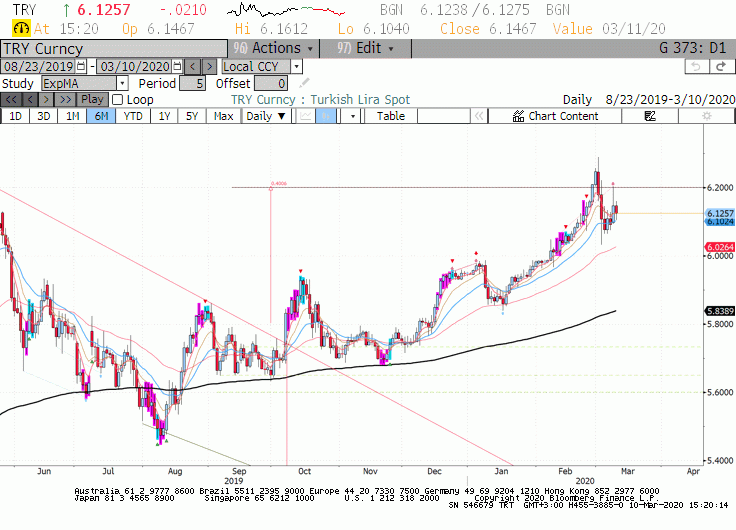Click the intraday sparkline mini chart
Viewport: 736px width, 530px height.
pos(286,9)
